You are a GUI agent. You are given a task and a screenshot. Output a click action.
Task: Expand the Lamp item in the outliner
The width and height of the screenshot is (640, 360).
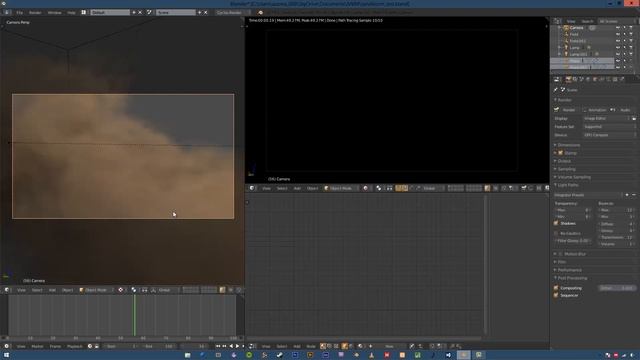pyautogui.click(x=559, y=47)
